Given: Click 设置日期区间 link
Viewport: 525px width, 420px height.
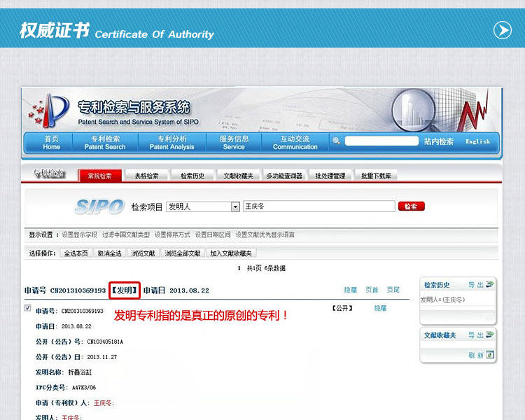Looking at the screenshot, I should click(213, 234).
